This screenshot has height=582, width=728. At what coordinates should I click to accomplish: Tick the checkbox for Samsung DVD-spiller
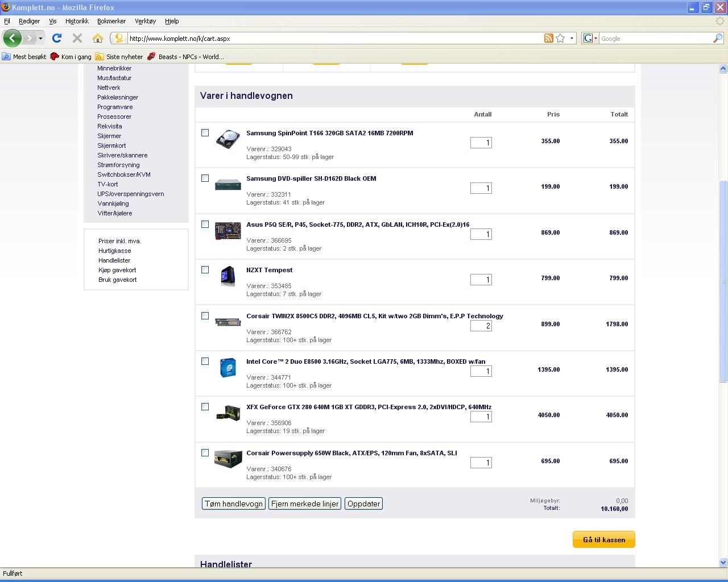(205, 178)
